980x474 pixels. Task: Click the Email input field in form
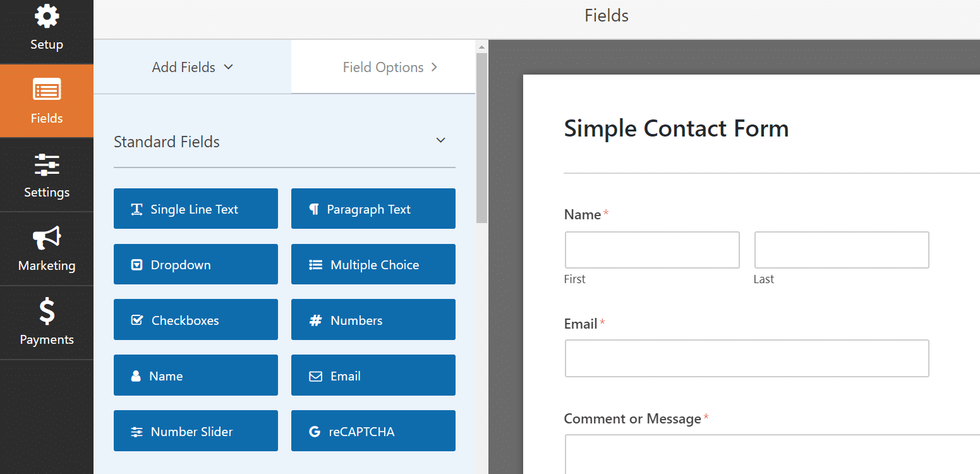point(747,358)
